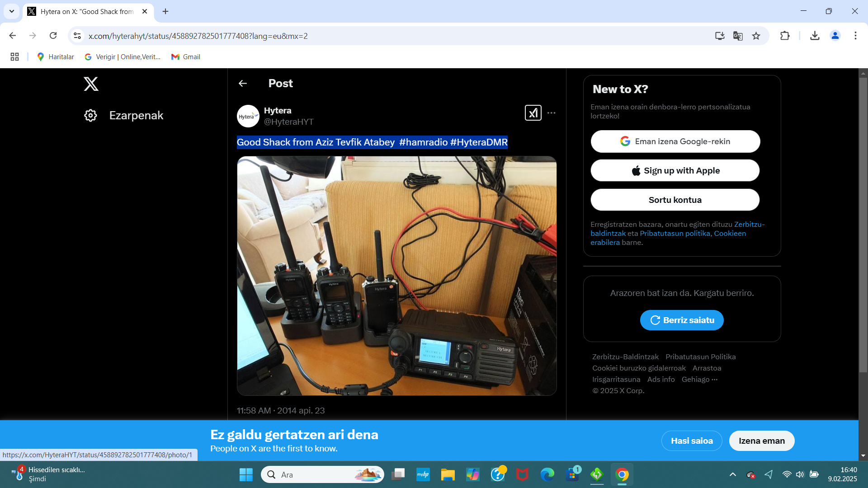Screen dimensions: 868x488
Task: Open Chrome three-dot menu
Action: [855, 36]
